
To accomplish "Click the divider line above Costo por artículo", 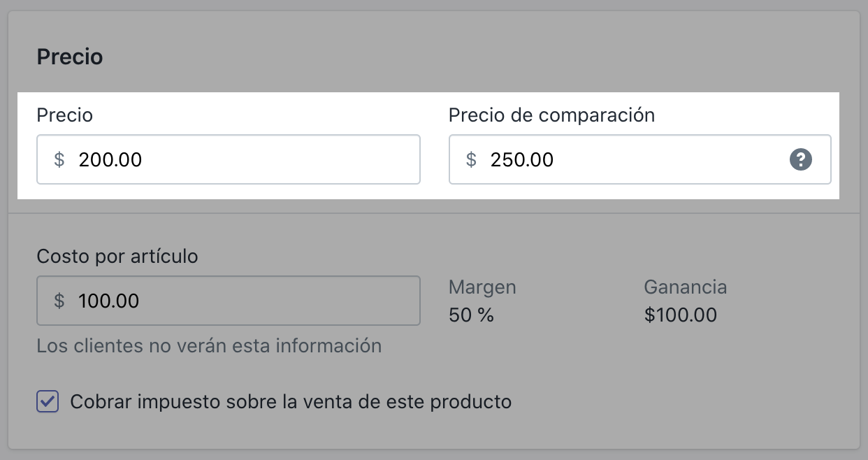I will (x=433, y=213).
